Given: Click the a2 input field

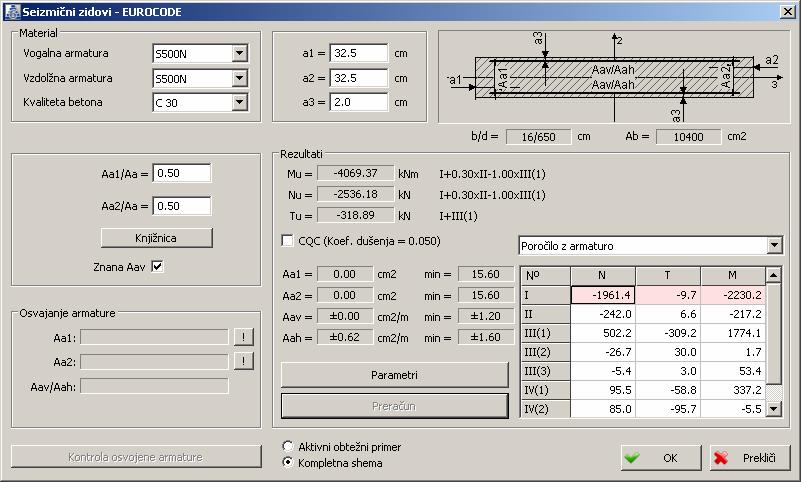Looking at the screenshot, I should 359,78.
